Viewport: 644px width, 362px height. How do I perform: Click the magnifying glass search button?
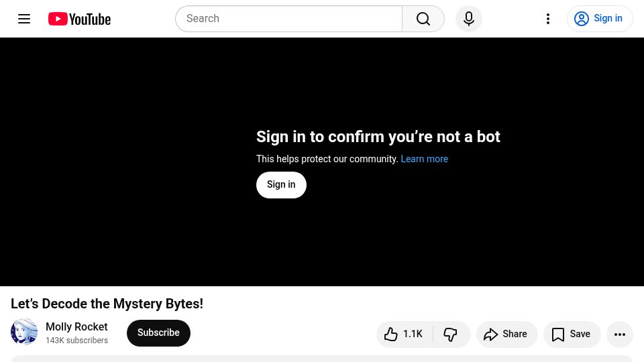[423, 19]
